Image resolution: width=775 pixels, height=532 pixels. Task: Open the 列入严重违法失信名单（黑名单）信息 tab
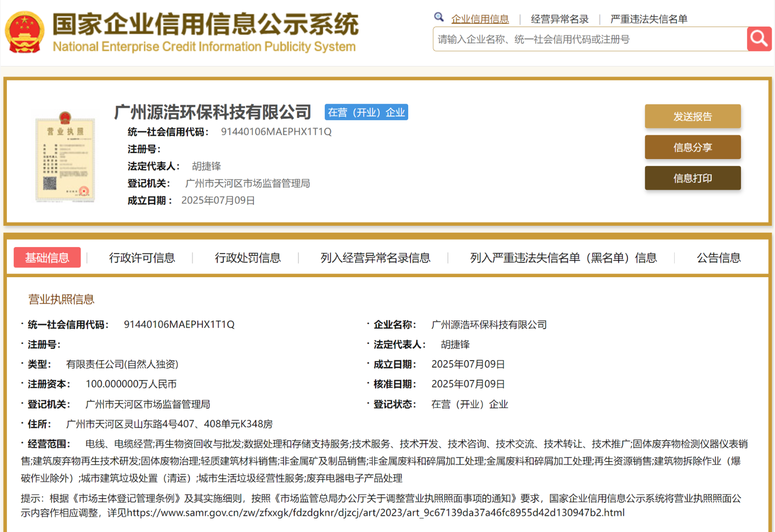(563, 258)
